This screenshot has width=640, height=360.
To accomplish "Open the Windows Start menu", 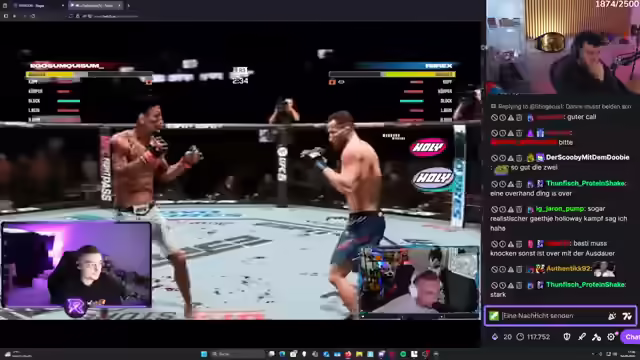I will [204, 354].
